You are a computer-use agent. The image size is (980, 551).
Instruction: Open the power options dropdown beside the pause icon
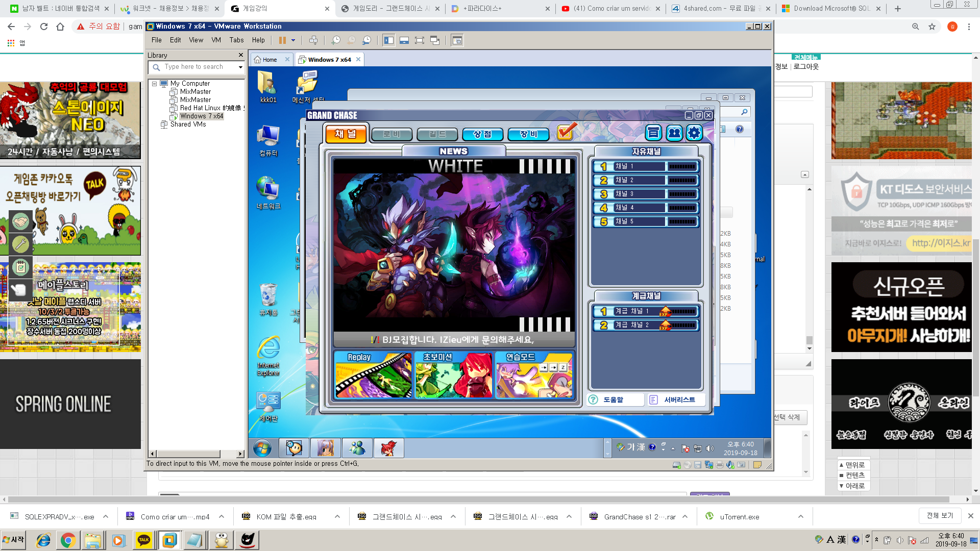point(293,40)
